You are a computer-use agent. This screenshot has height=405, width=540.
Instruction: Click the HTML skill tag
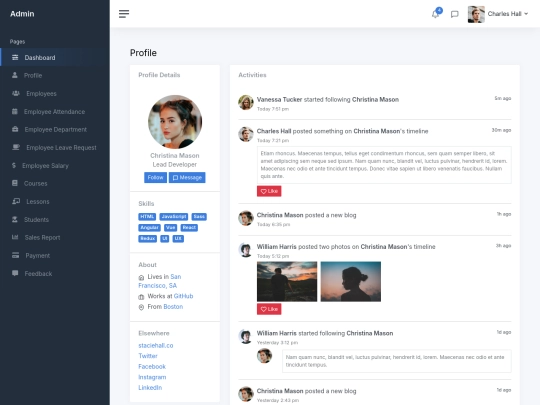pos(147,217)
